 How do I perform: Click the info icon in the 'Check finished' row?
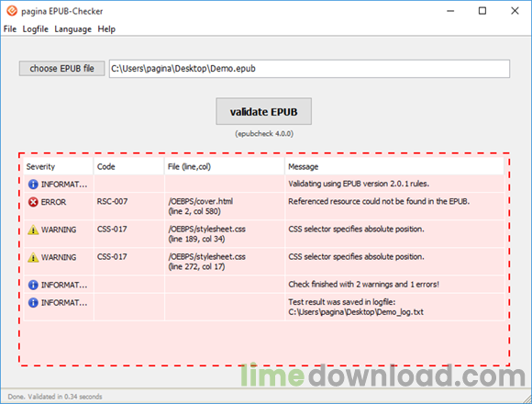33,285
